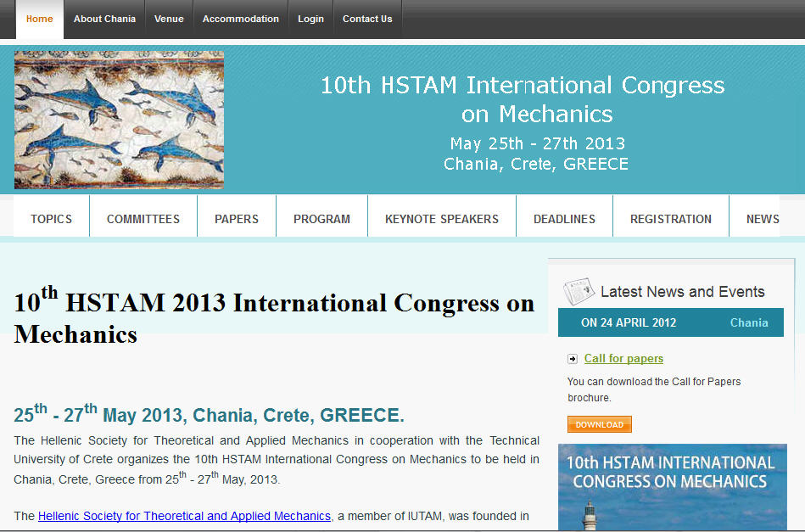Viewport: 805px width, 532px height.
Task: Click the banner title '10th HSTAM International Congress'
Action: click(x=523, y=85)
